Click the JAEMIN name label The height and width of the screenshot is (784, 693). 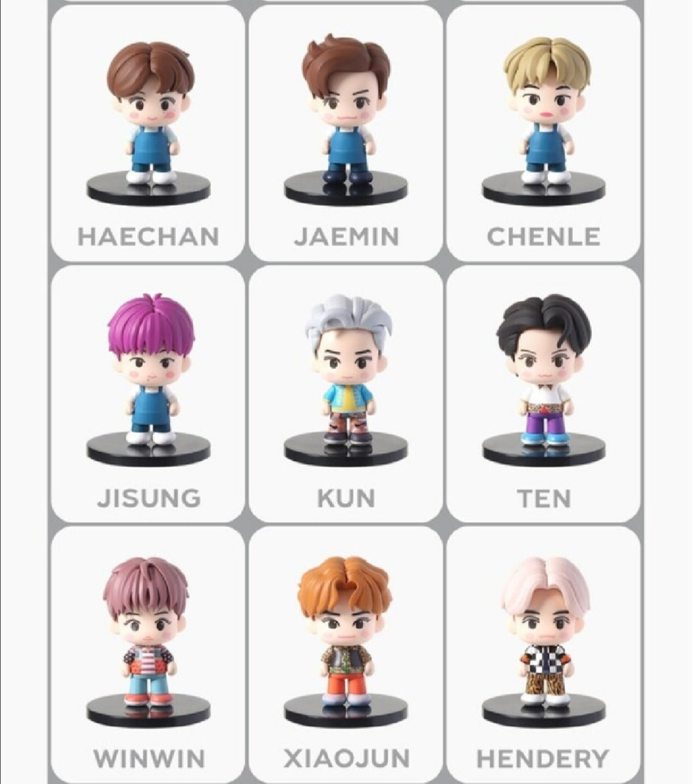point(346,237)
